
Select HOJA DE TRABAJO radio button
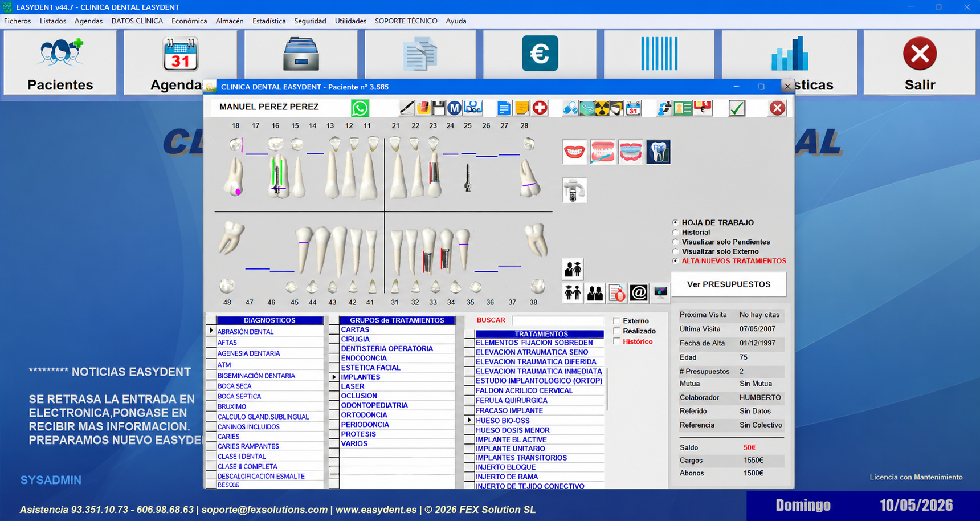point(675,223)
